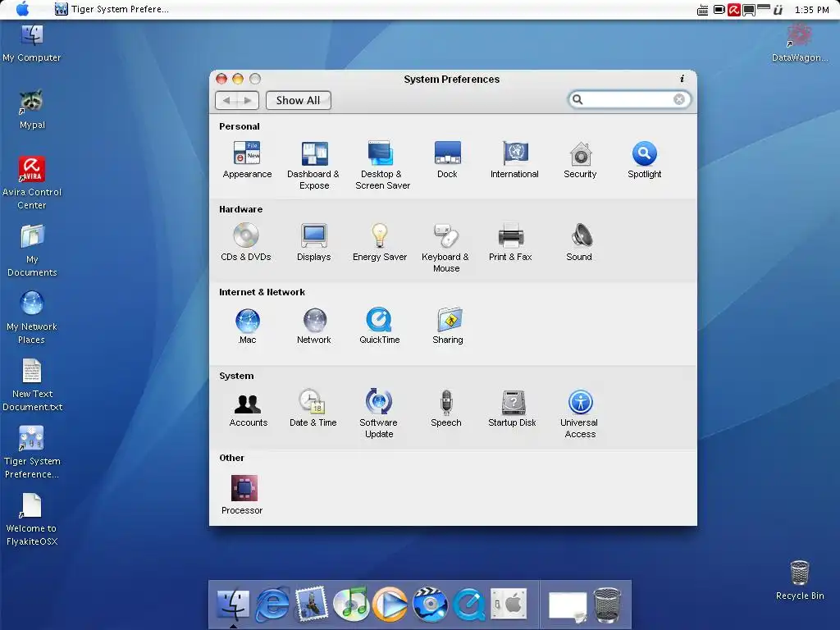
Task: Click Tiger System Preferences taskbar item
Action: 112,9
